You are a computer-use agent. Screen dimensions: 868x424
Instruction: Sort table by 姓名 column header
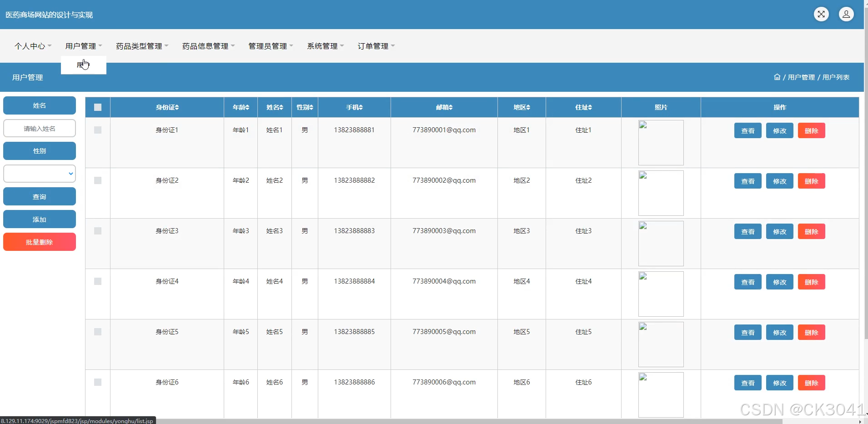coord(275,107)
